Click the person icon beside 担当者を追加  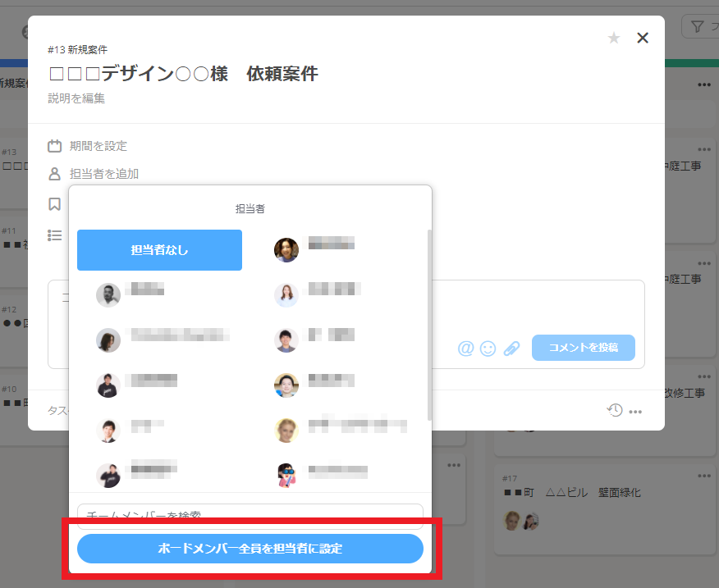[x=55, y=174]
